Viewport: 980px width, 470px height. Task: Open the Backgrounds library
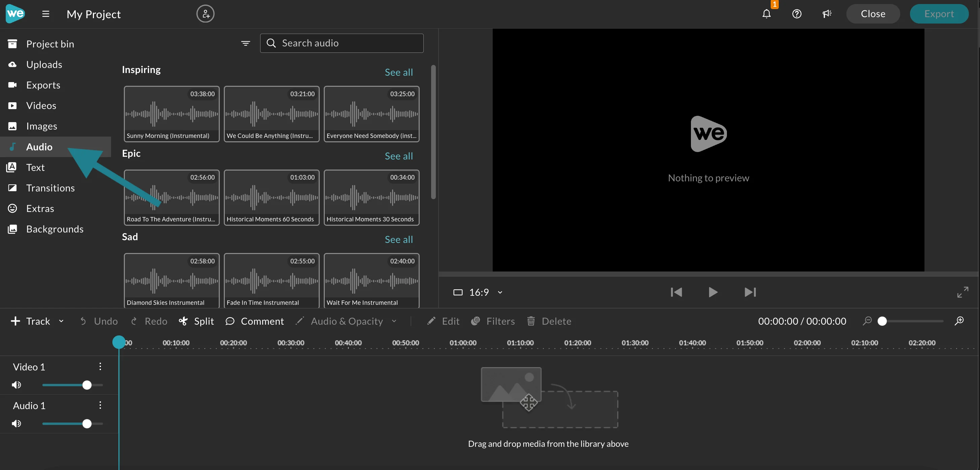pos(55,228)
